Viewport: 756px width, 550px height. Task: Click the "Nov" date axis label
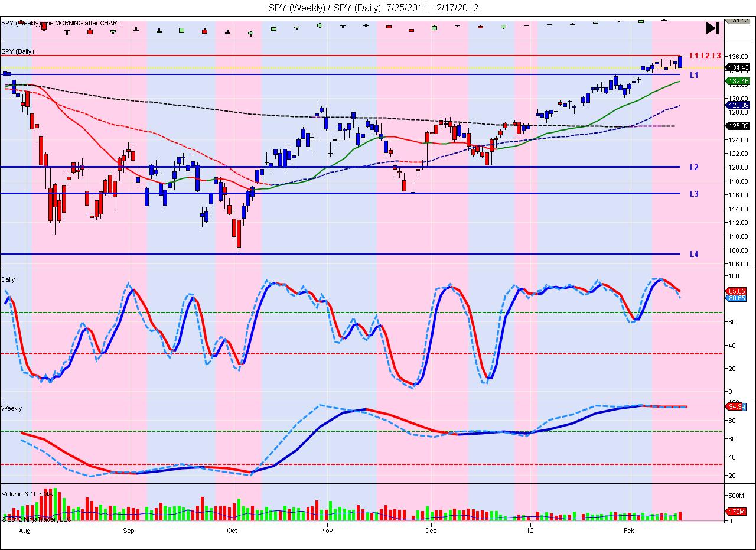coord(327,531)
